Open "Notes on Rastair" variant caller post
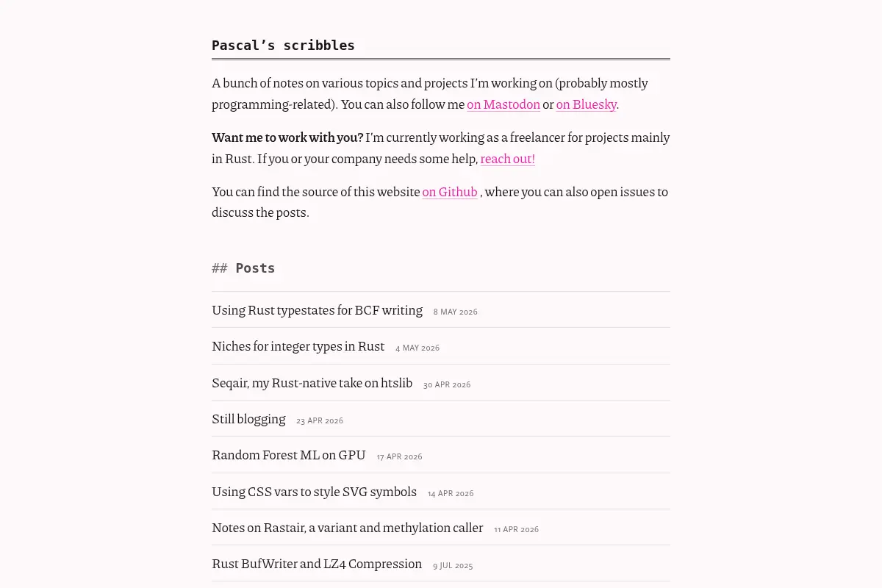Viewport: 882px width, 588px height. (348, 528)
